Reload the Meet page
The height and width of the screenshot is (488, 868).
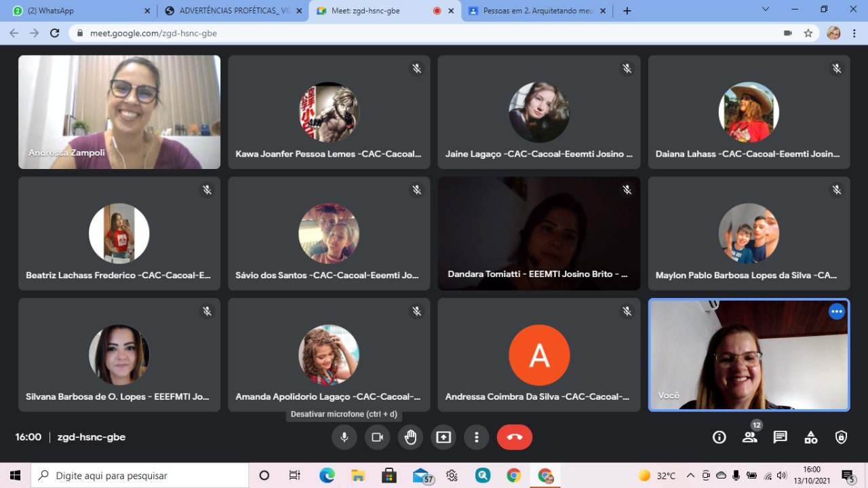(55, 33)
